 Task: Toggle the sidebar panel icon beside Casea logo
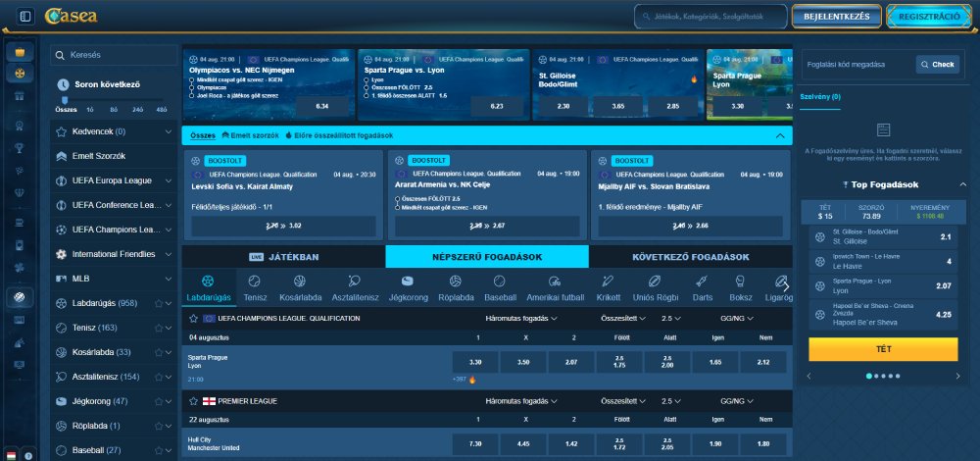tap(25, 17)
